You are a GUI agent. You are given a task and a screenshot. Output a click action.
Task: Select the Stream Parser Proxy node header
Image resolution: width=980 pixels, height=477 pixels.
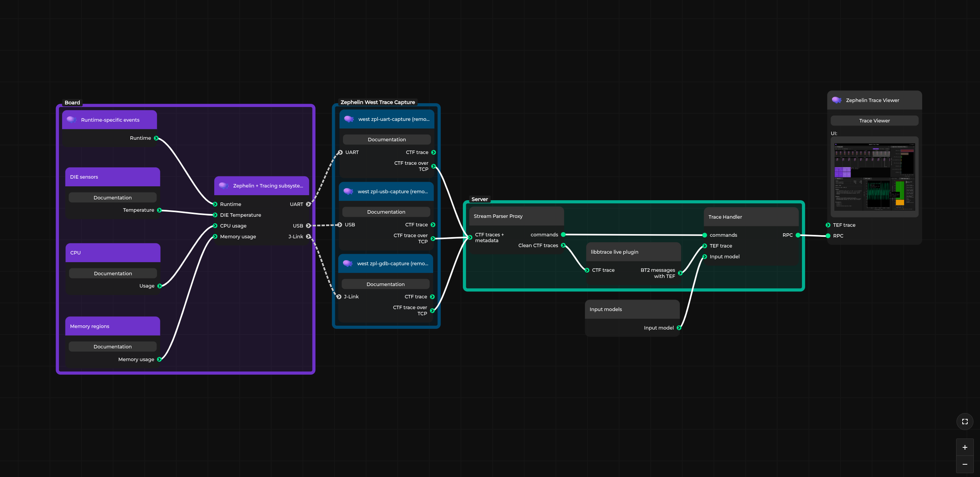516,216
